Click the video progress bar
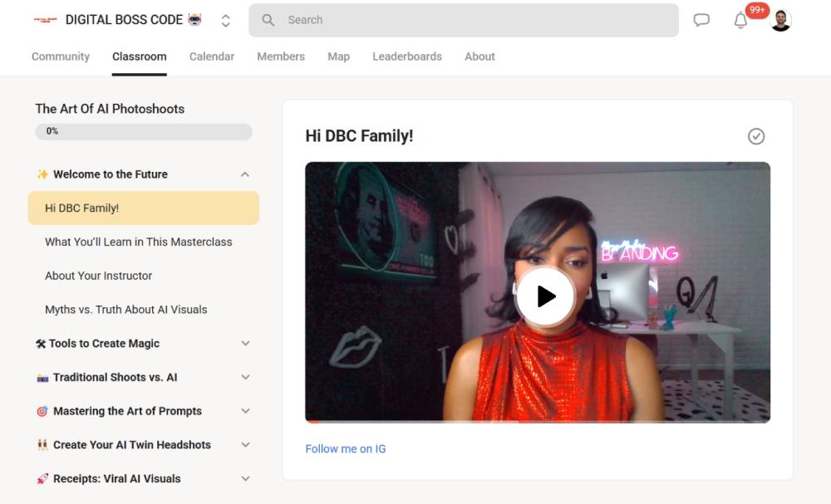Image resolution: width=831 pixels, height=504 pixels. 538,422
